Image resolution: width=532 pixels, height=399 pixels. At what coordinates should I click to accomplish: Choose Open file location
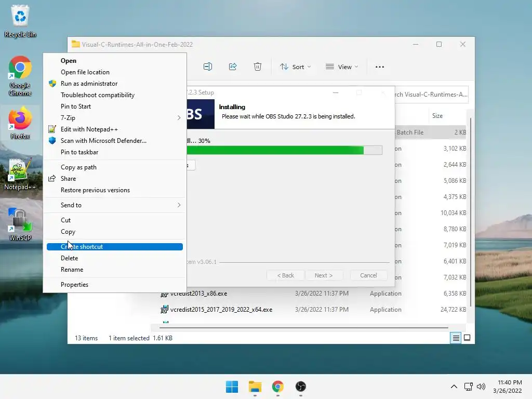115,72
